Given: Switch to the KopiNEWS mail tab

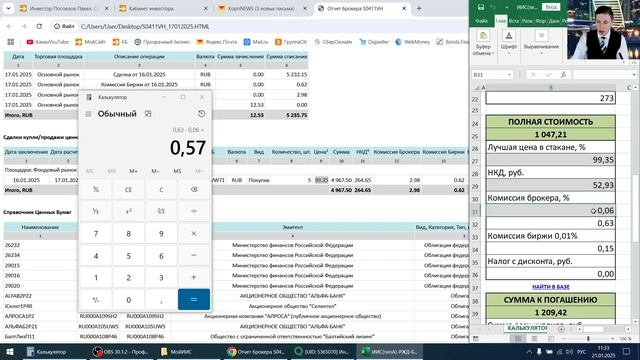Looking at the screenshot, I should pyautogui.click(x=262, y=8).
